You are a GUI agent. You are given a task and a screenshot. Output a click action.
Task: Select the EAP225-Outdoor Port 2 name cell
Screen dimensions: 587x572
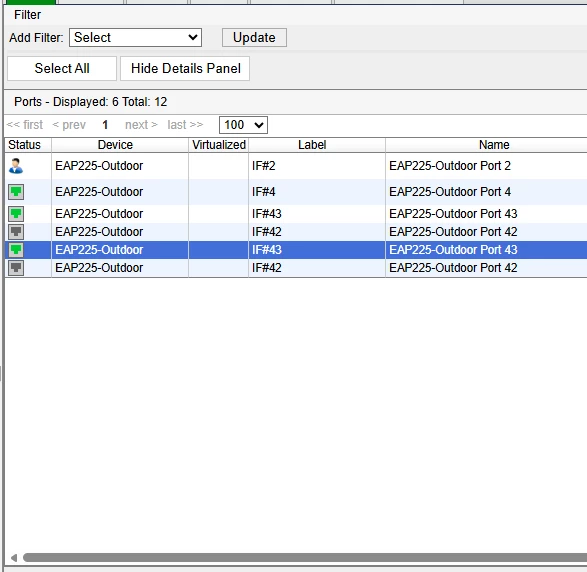tap(486, 166)
